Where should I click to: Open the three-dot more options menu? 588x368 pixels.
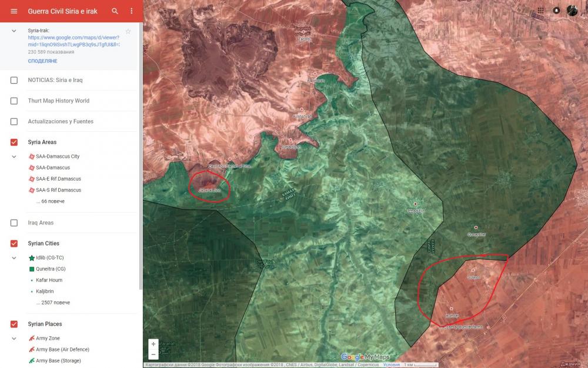131,11
